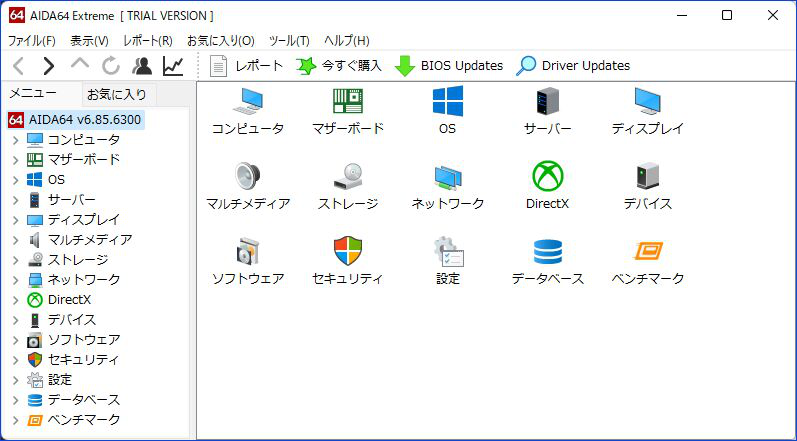Expand the 設定 tree node
This screenshot has width=797, height=441.
click(x=16, y=380)
